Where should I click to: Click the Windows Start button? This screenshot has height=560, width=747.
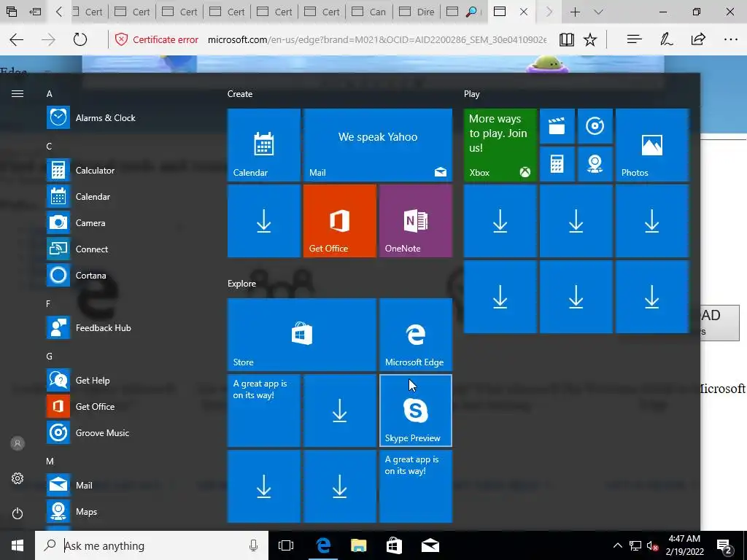click(18, 545)
